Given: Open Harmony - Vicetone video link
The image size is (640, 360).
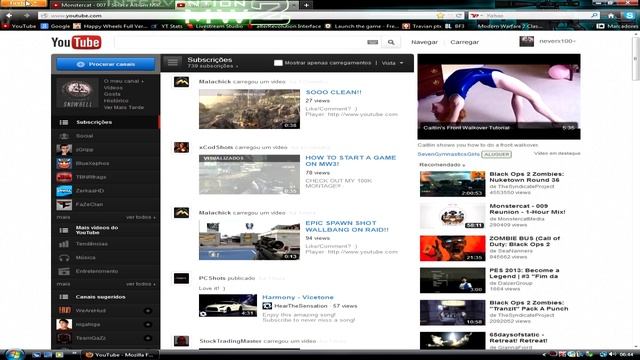Looking at the screenshot, I should pos(298,297).
